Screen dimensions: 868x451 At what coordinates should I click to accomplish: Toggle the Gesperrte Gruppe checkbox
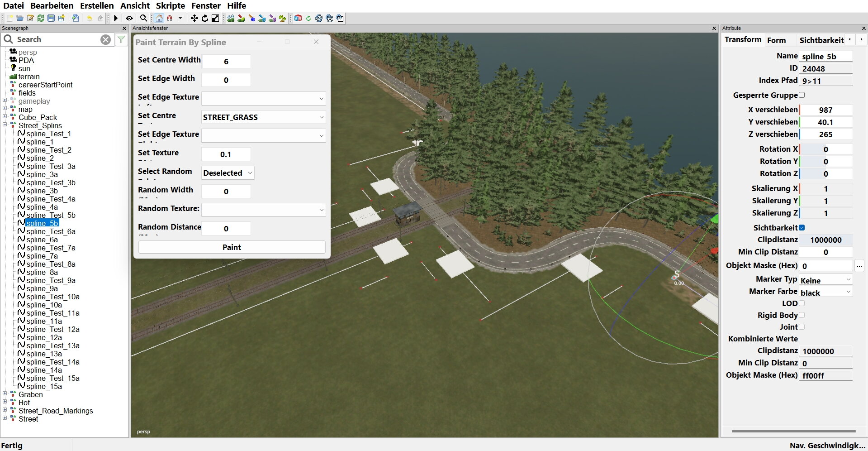(x=802, y=95)
